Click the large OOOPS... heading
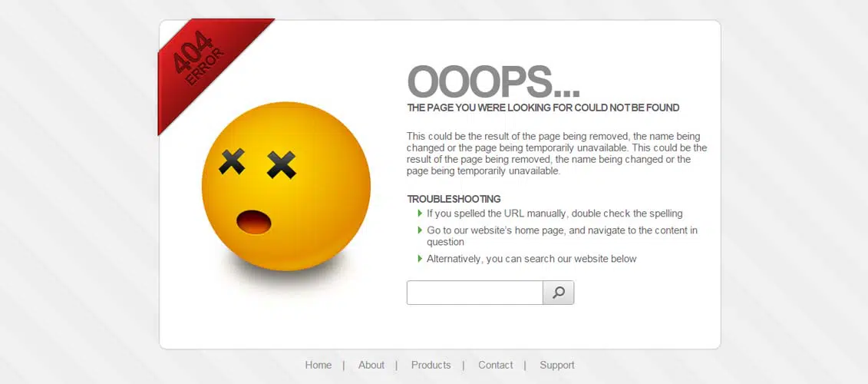 click(493, 82)
